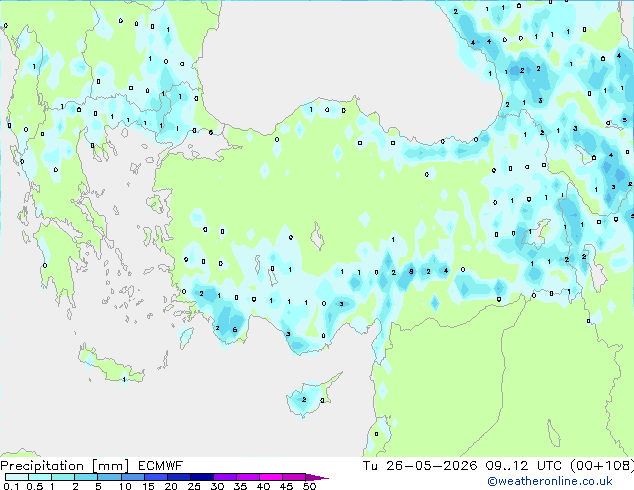
Task: Click the over-50 mm legend arrow tip
Action: 317,477
